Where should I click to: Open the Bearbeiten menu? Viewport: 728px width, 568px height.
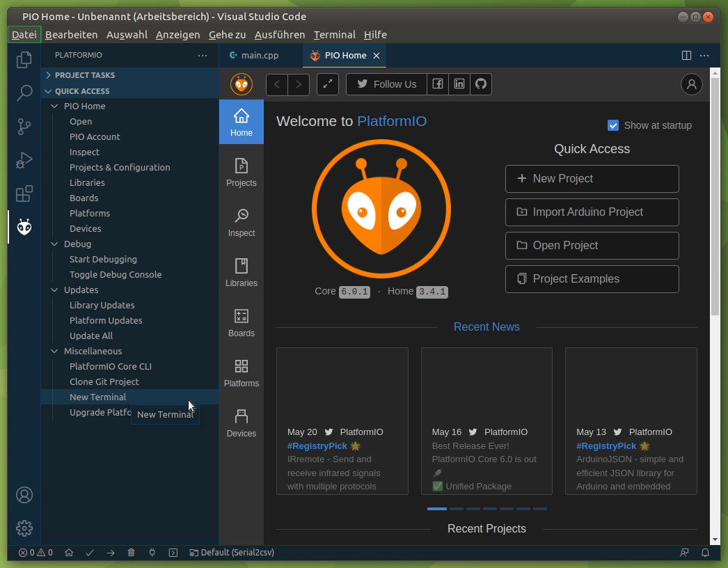72,35
